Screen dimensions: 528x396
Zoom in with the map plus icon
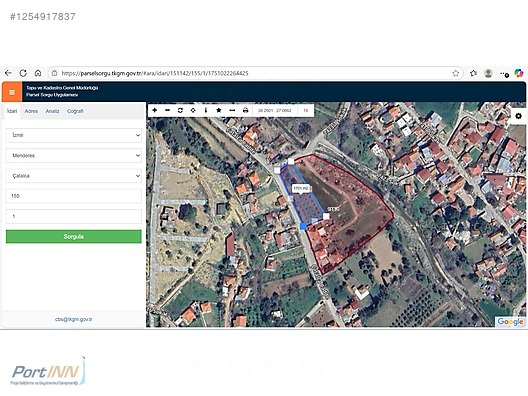coord(155,110)
